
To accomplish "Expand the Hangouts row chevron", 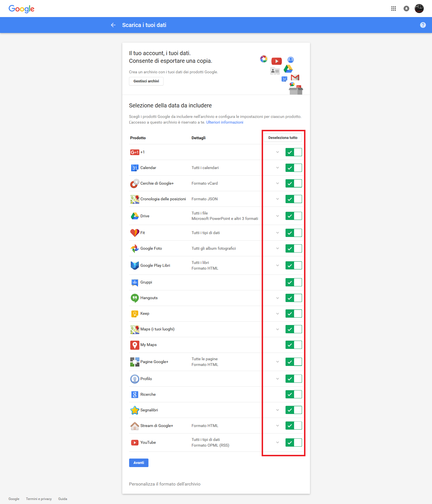I will [278, 298].
